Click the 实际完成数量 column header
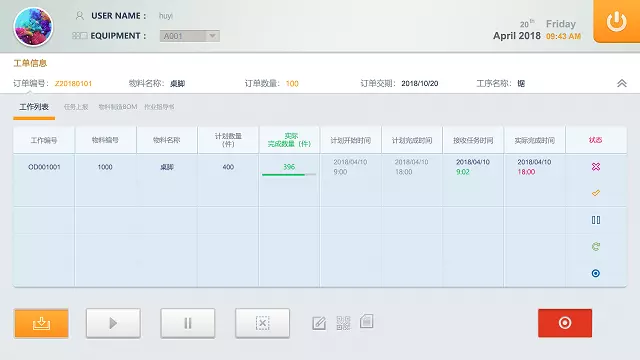The image size is (640, 360). 289,140
